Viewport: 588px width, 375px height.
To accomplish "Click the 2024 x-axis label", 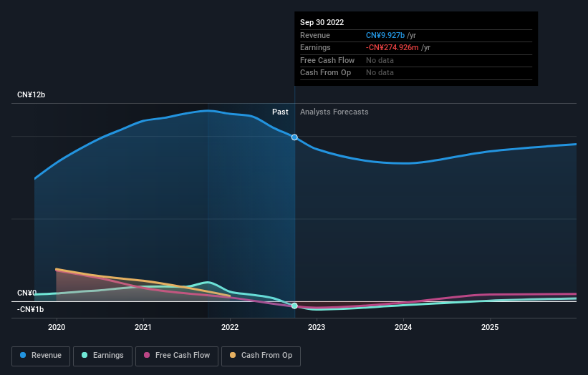I will (x=403, y=328).
